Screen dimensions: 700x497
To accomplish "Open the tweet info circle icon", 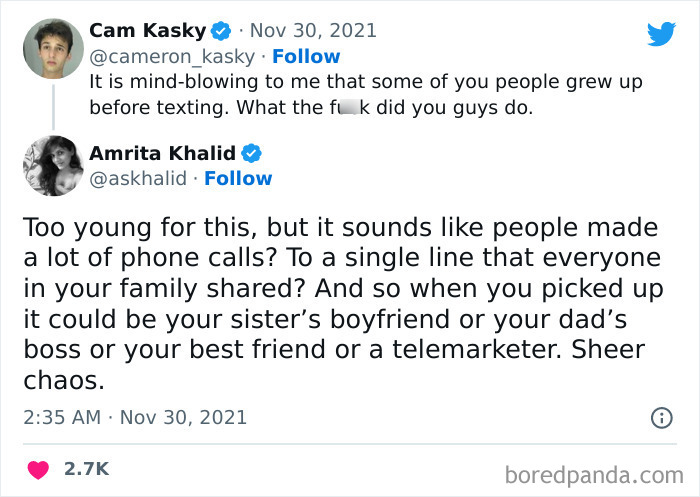I will pos(661,418).
